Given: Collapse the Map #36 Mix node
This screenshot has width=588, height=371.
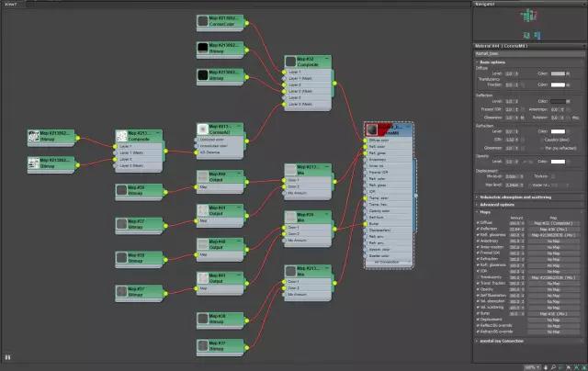Looking at the screenshot, I should (327, 214).
